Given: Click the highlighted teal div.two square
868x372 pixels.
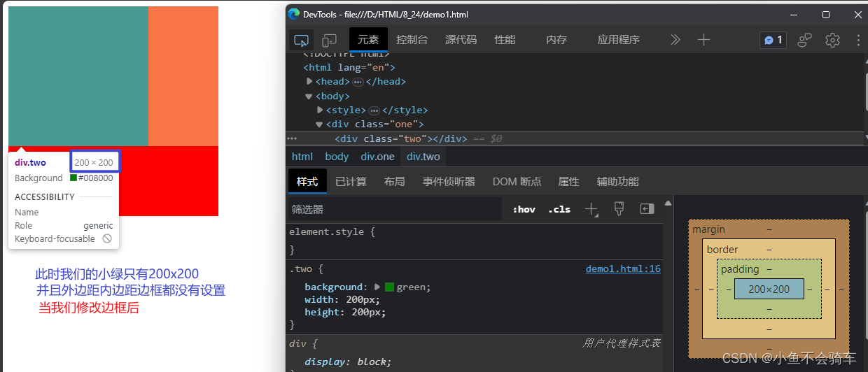Looking at the screenshot, I should click(x=78, y=76).
